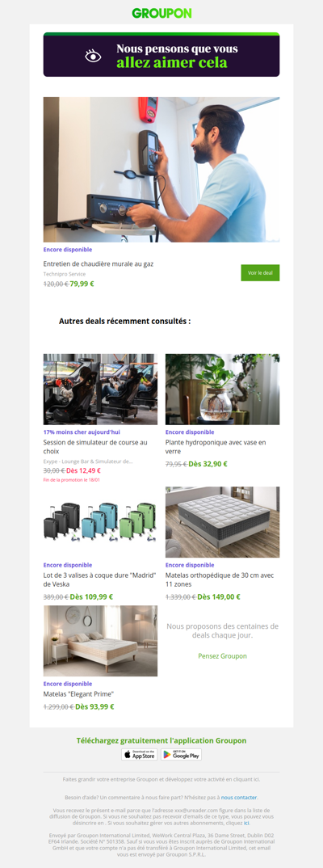323x868 pixels.
Task: Click the "Pensez Groupon" link
Action: pos(222,656)
